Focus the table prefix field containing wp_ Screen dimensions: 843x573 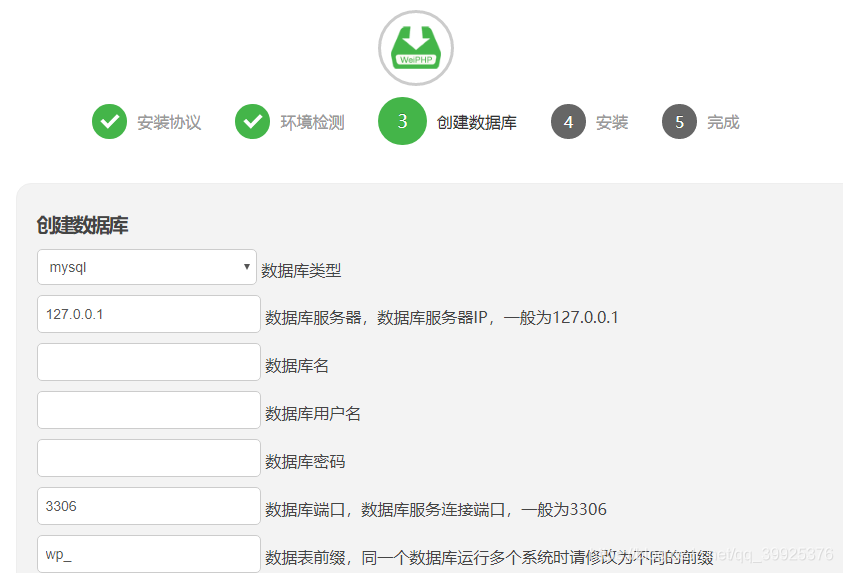[x=149, y=554]
